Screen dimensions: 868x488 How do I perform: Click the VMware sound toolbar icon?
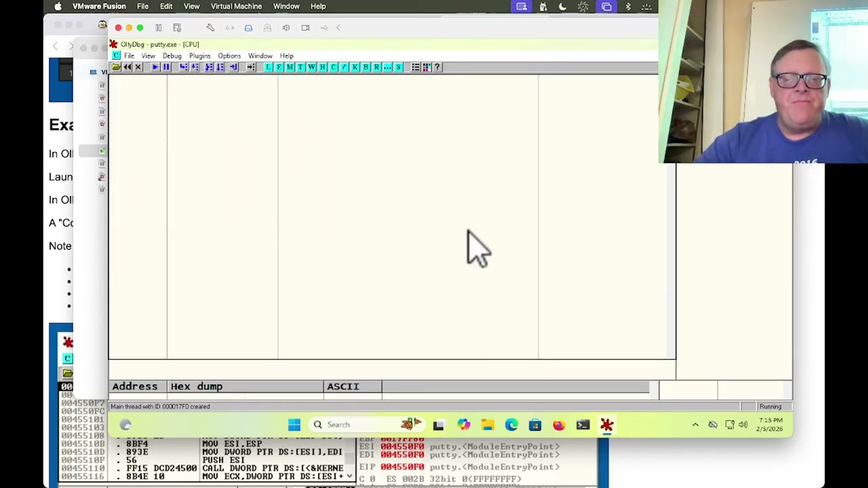tap(286, 28)
